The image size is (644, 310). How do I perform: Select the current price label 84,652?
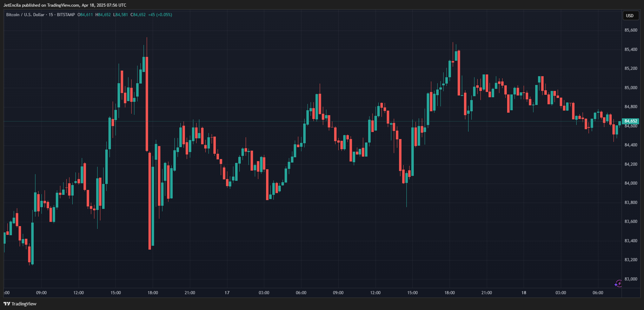click(631, 121)
